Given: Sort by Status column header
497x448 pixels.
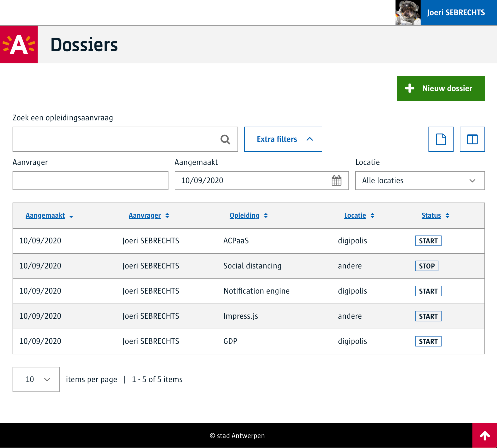Looking at the screenshot, I should click(431, 215).
